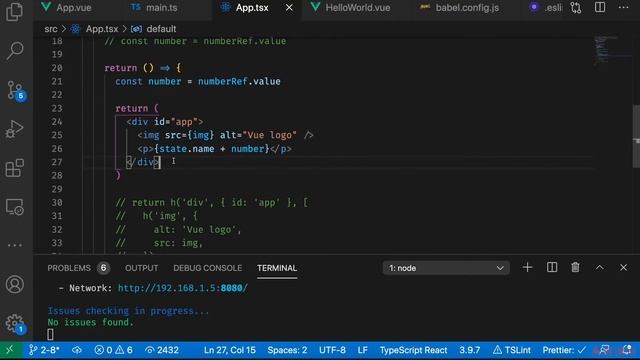The height and width of the screenshot is (360, 640).
Task: Open the Manage settings gear
Action: click(x=16, y=323)
